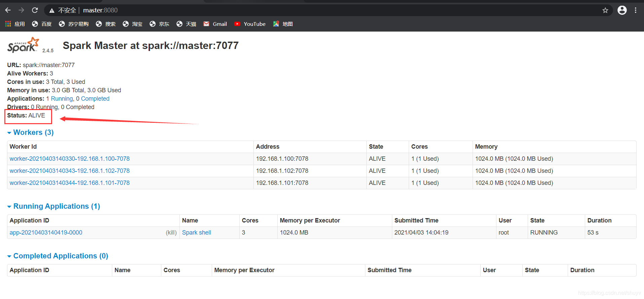The height and width of the screenshot is (299, 644).
Task: Open the 地图 maps bookmark
Action: click(283, 24)
